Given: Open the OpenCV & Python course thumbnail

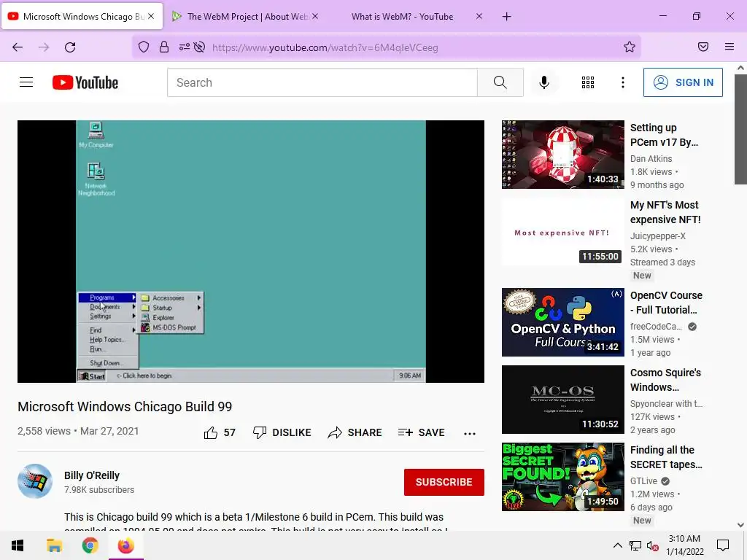Looking at the screenshot, I should click(x=562, y=322).
